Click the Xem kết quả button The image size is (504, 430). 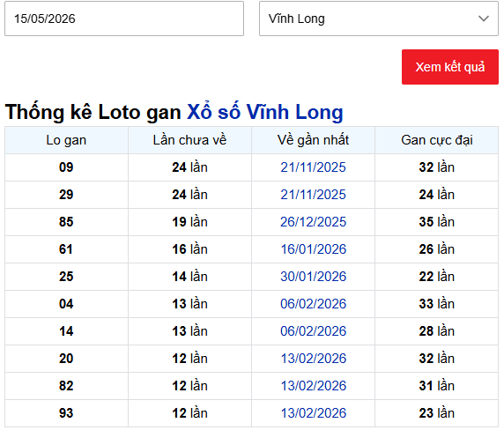click(450, 67)
